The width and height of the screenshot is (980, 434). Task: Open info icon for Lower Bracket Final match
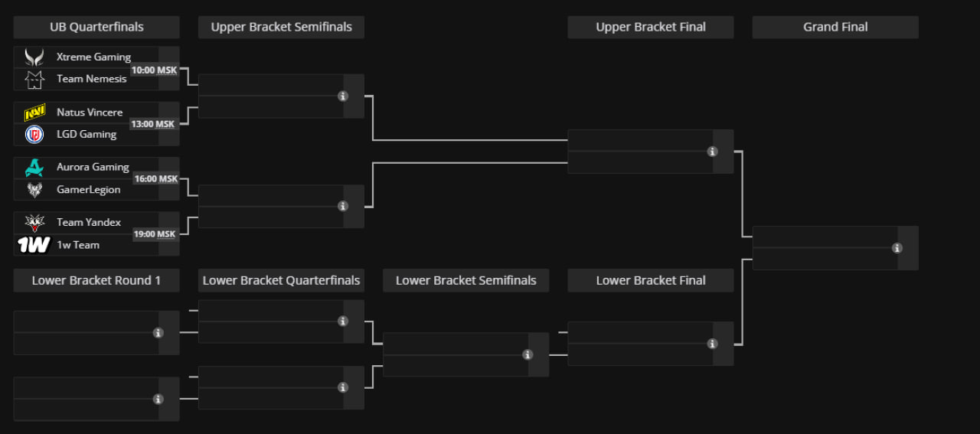(712, 344)
